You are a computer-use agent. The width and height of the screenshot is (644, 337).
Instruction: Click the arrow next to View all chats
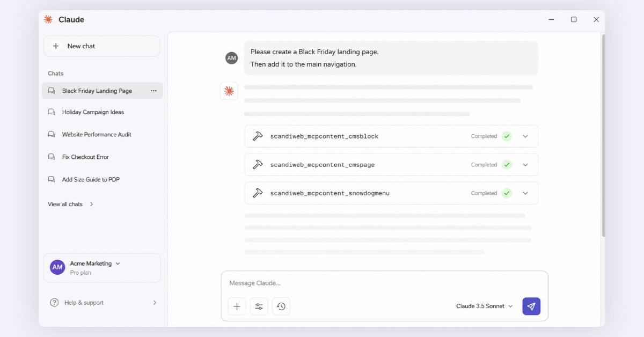coord(91,204)
